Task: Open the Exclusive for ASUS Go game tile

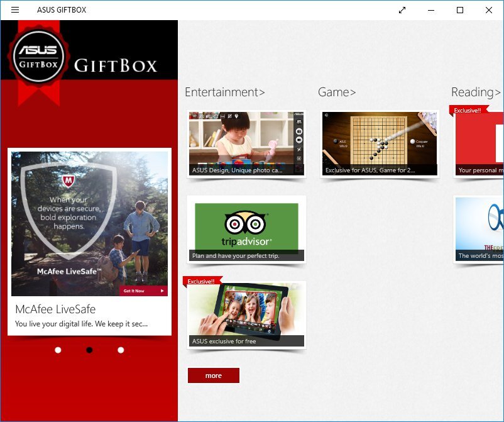Action: (x=380, y=143)
